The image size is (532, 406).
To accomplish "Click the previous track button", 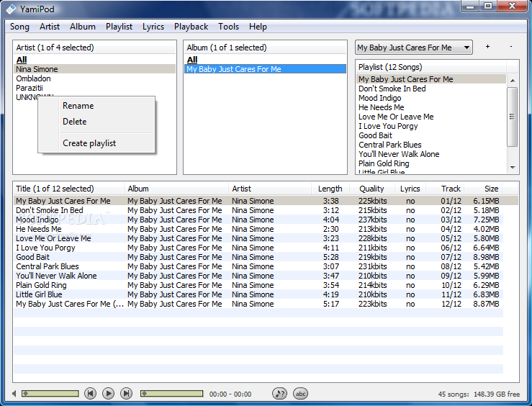I will click(x=90, y=393).
